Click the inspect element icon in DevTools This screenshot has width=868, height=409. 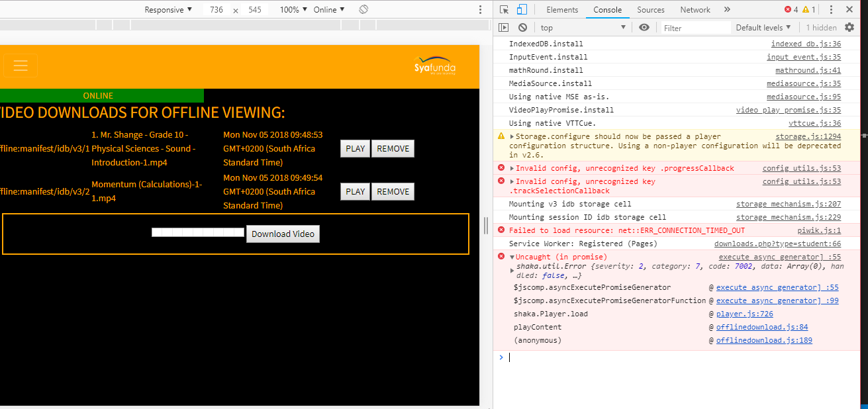click(503, 9)
